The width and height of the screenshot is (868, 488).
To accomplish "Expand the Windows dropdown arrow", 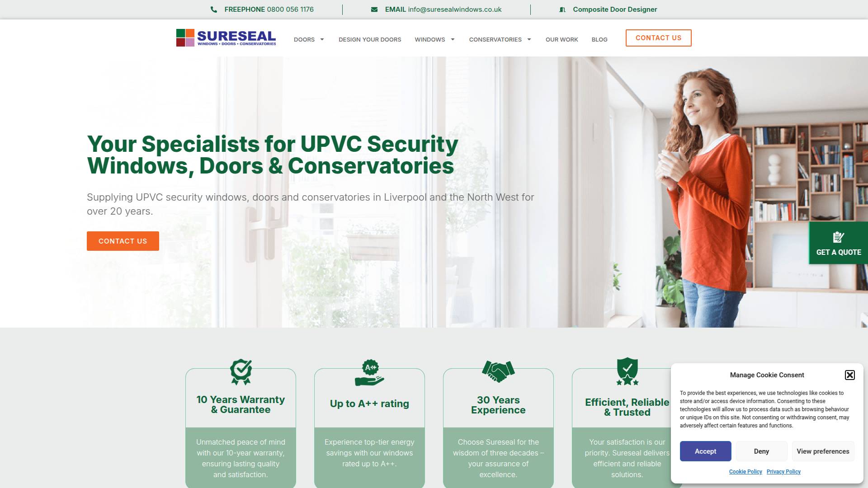I will [453, 40].
